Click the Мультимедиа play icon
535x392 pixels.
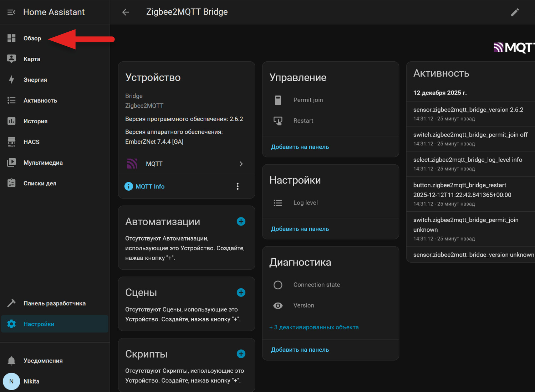pyautogui.click(x=11, y=162)
